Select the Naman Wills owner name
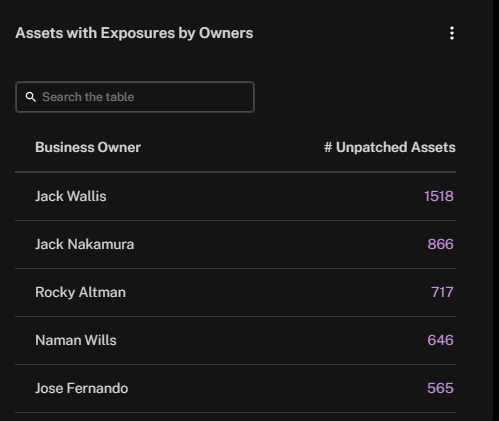 coord(76,340)
